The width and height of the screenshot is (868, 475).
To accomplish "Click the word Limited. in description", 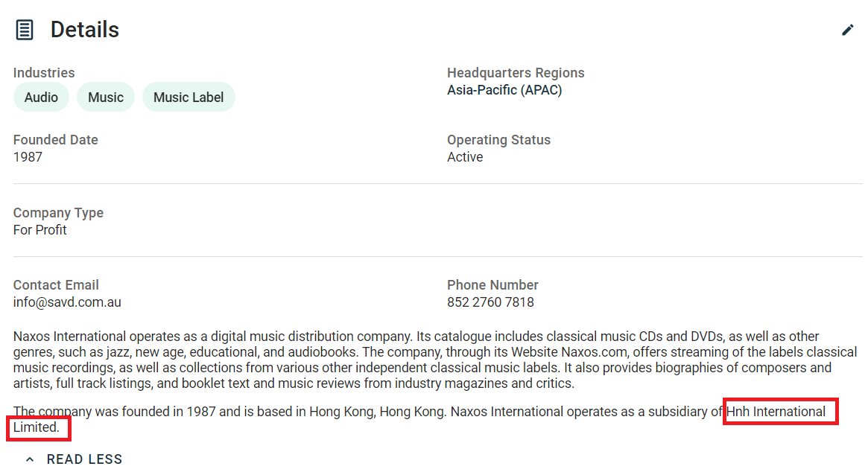I will click(36, 427).
